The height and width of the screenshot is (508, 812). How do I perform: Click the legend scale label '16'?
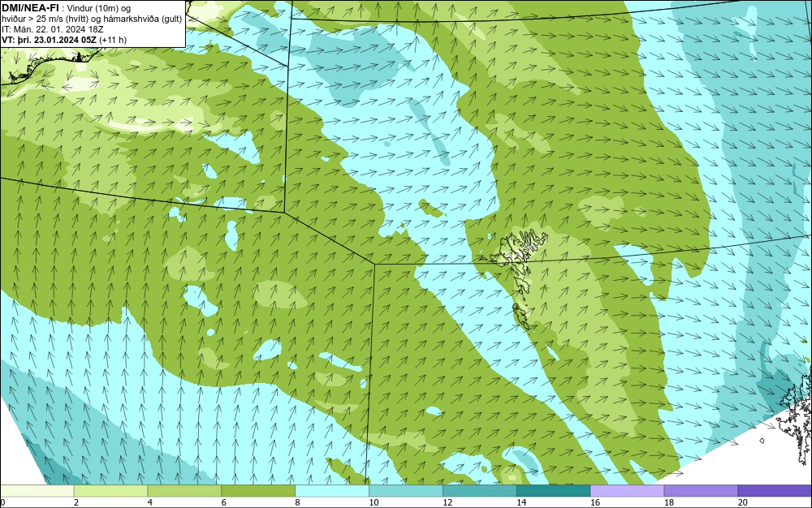pos(595,502)
